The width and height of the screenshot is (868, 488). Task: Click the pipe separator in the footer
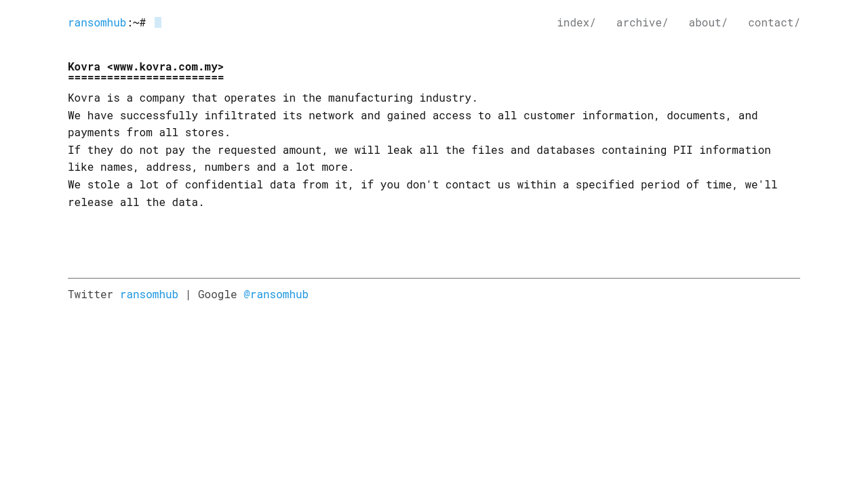(188, 294)
